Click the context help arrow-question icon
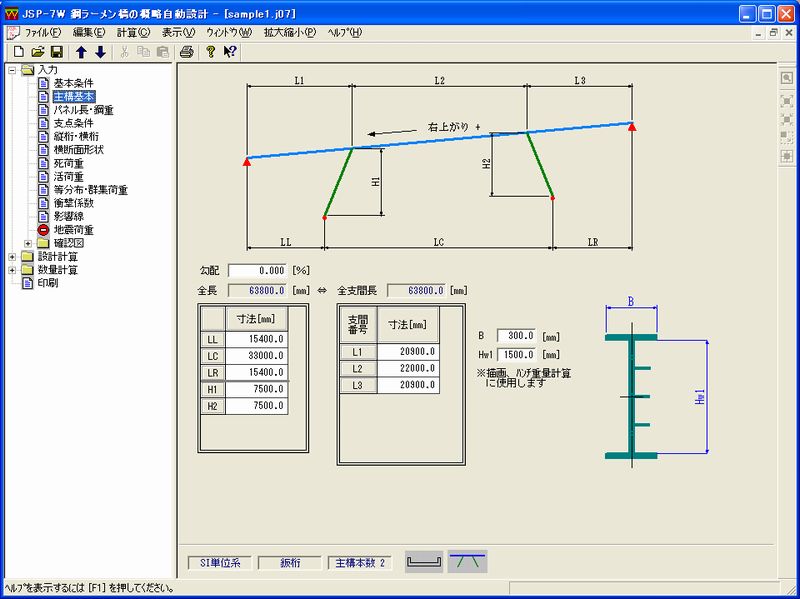This screenshot has height=599, width=800. pyautogui.click(x=230, y=52)
